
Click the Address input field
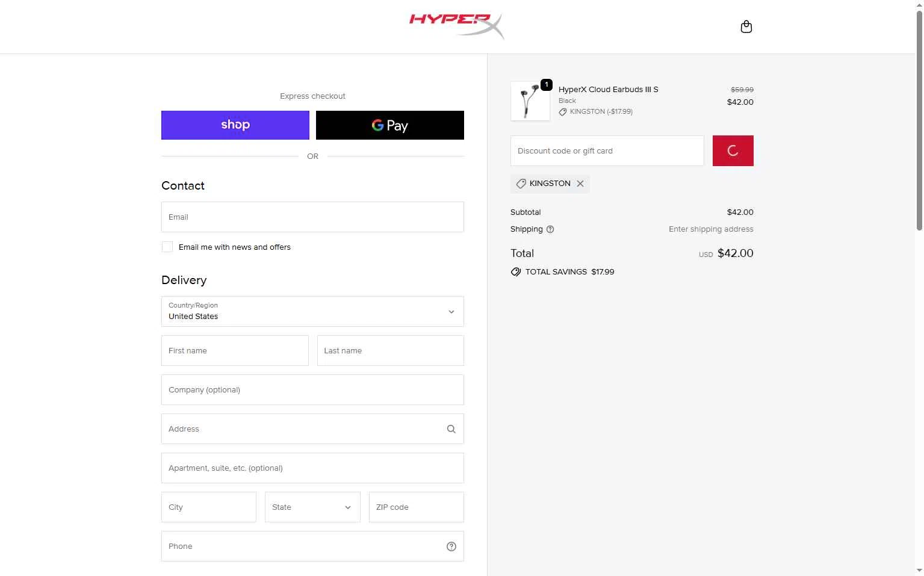(x=312, y=429)
